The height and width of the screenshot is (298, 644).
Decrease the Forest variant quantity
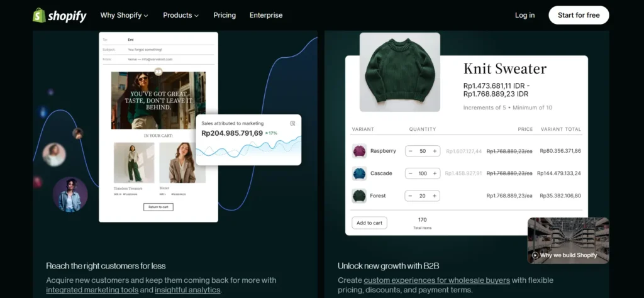[x=410, y=196]
